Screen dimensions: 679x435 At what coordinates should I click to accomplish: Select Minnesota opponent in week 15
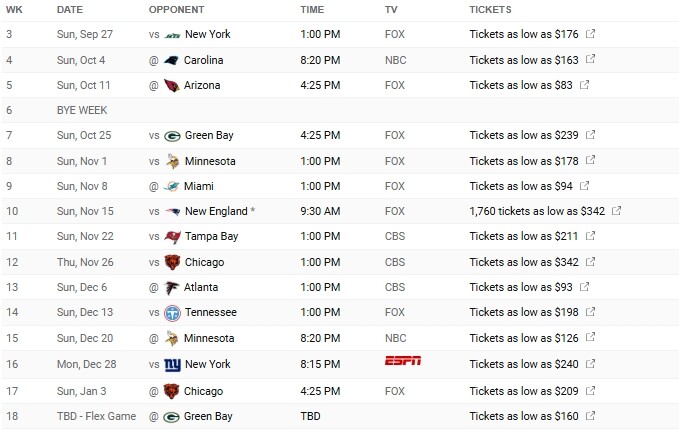click(x=209, y=338)
